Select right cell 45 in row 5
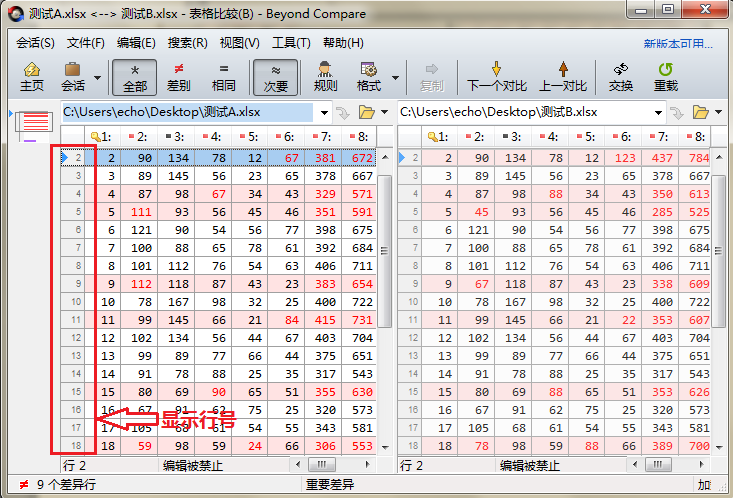733x498 pixels. [x=476, y=212]
